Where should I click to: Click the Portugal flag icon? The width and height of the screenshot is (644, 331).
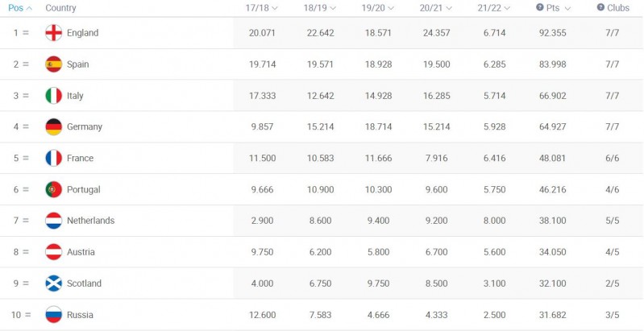pyautogui.click(x=53, y=190)
